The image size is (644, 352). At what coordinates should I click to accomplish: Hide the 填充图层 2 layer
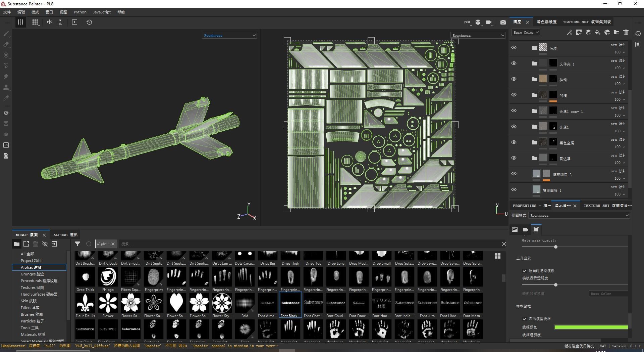[x=514, y=174]
